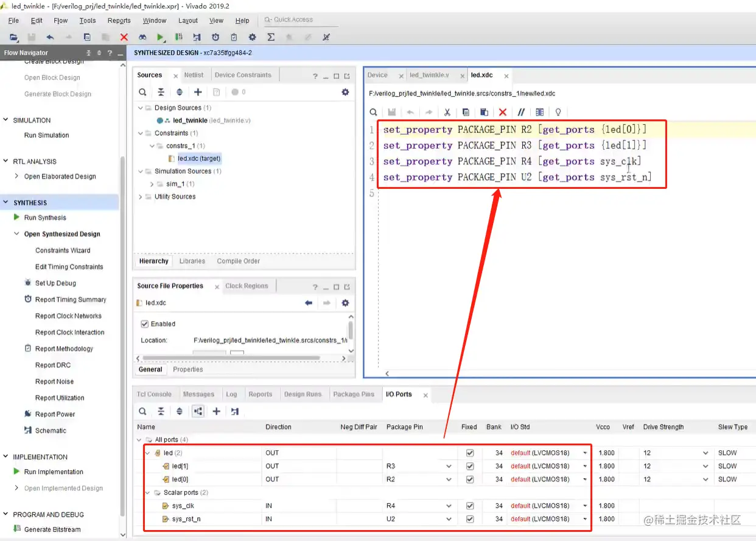Click the red X Delete icon in main toolbar
756x541 pixels.
tap(124, 37)
